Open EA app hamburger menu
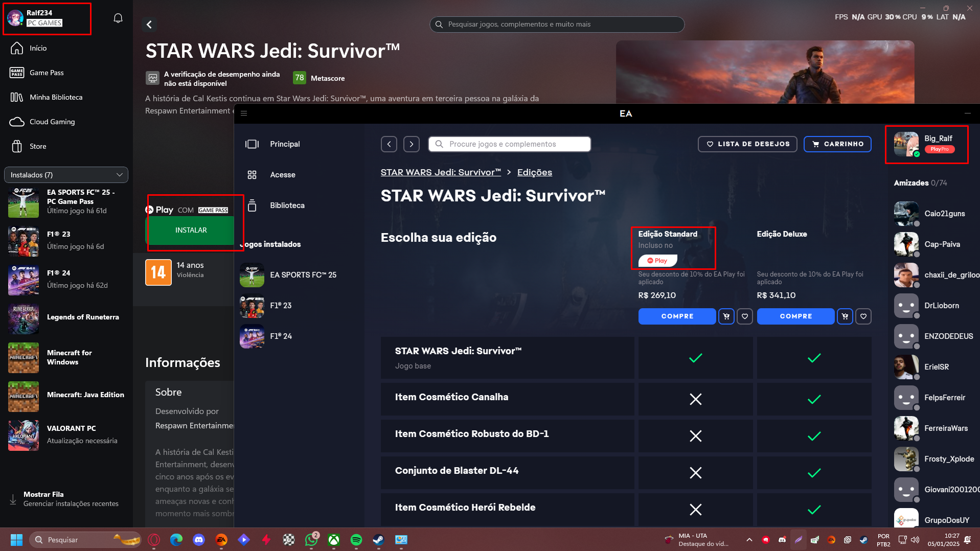The image size is (980, 551). (244, 113)
